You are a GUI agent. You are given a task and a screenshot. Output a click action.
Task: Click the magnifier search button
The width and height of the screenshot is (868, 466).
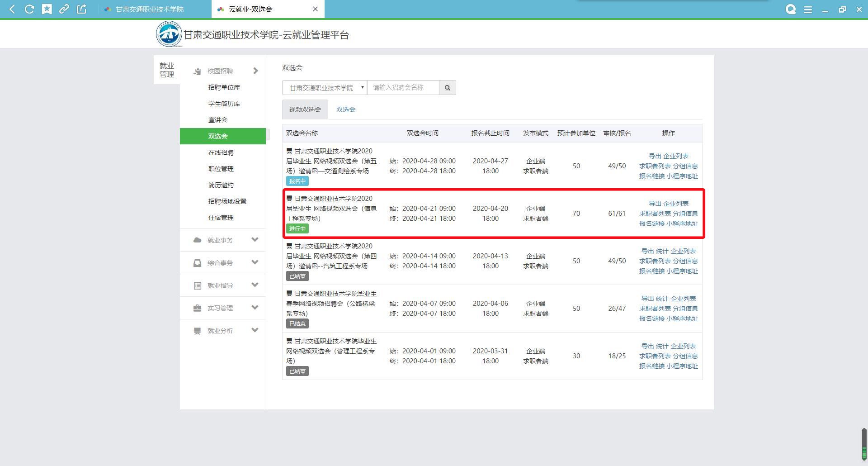447,88
